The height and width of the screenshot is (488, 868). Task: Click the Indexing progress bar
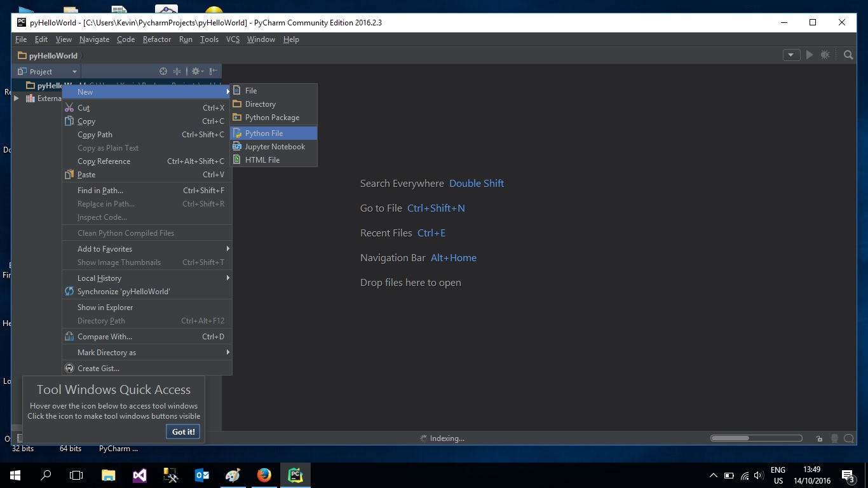pos(756,438)
